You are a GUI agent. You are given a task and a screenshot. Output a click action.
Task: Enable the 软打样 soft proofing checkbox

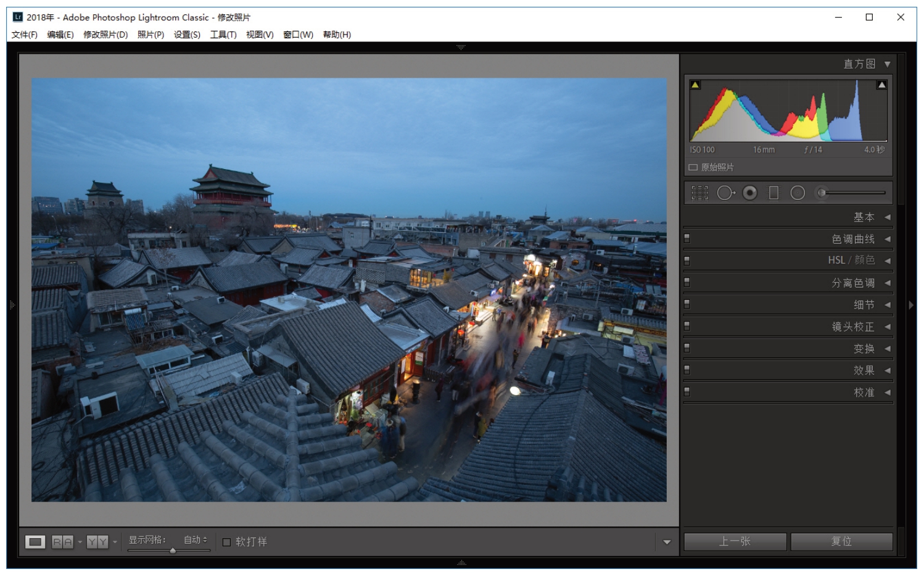(226, 542)
